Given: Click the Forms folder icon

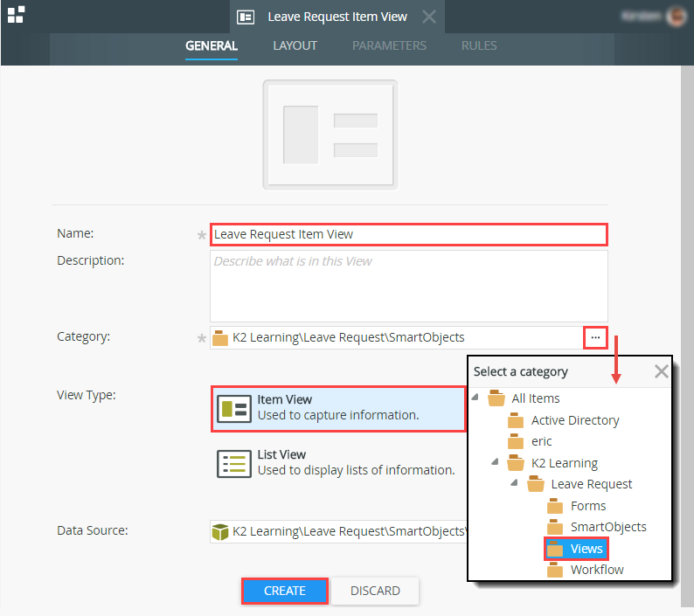Looking at the screenshot, I should coord(555,506).
